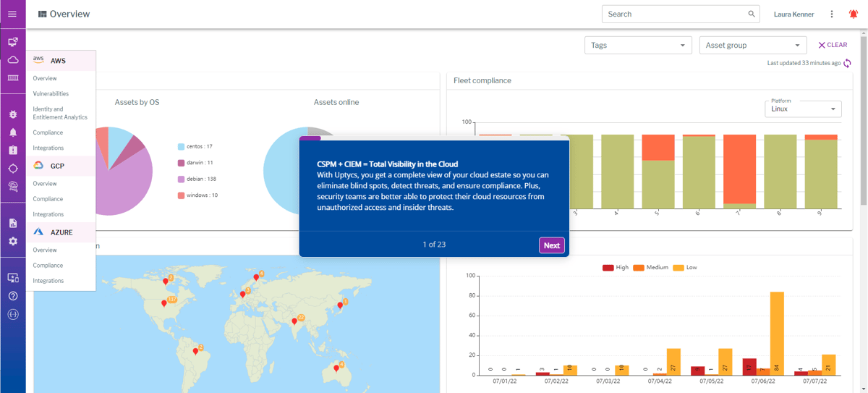The height and width of the screenshot is (393, 868).
Task: Open the Platform Linux dropdown
Action: (803, 109)
